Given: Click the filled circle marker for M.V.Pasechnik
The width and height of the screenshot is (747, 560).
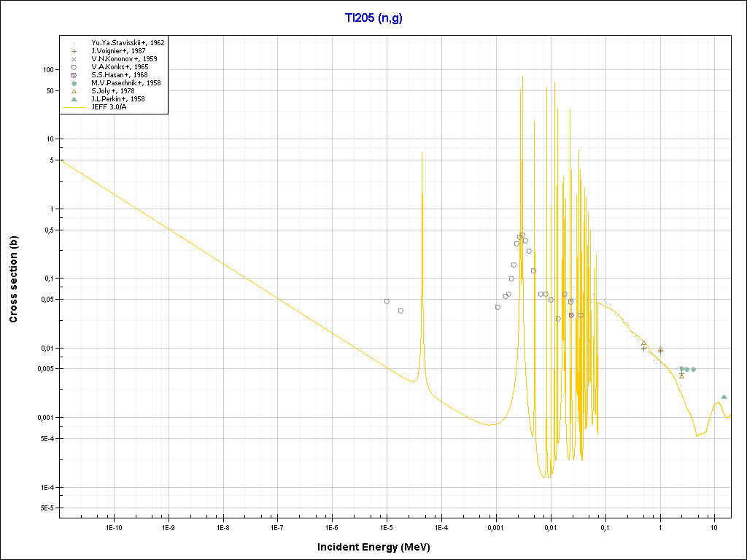Looking at the screenshot, I should click(x=74, y=83).
